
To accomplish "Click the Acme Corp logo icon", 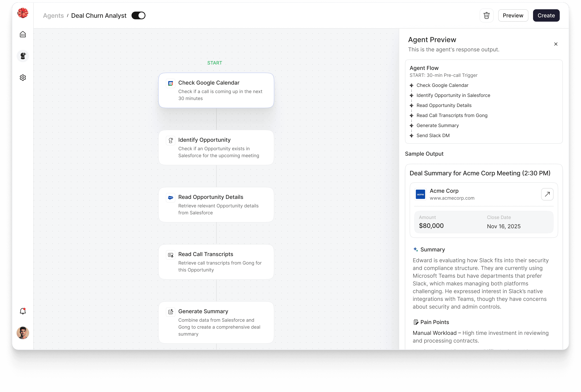I will point(420,194).
